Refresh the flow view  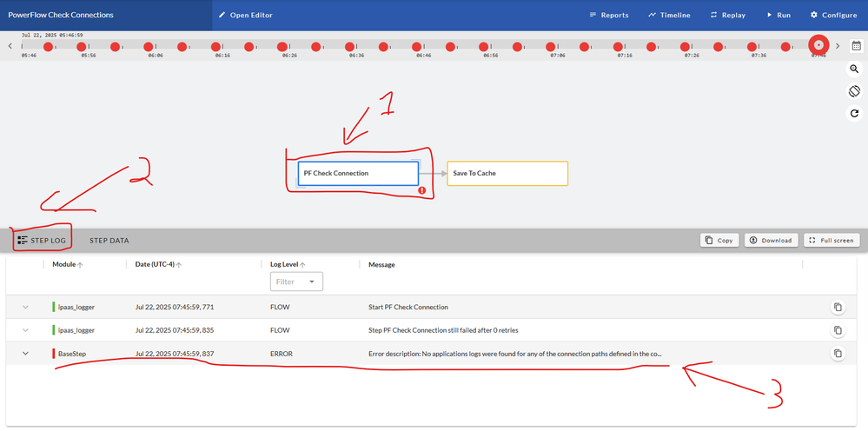[854, 114]
